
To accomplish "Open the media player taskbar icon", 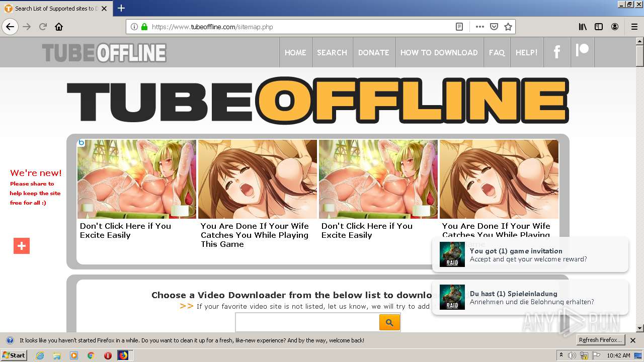I will [74, 355].
